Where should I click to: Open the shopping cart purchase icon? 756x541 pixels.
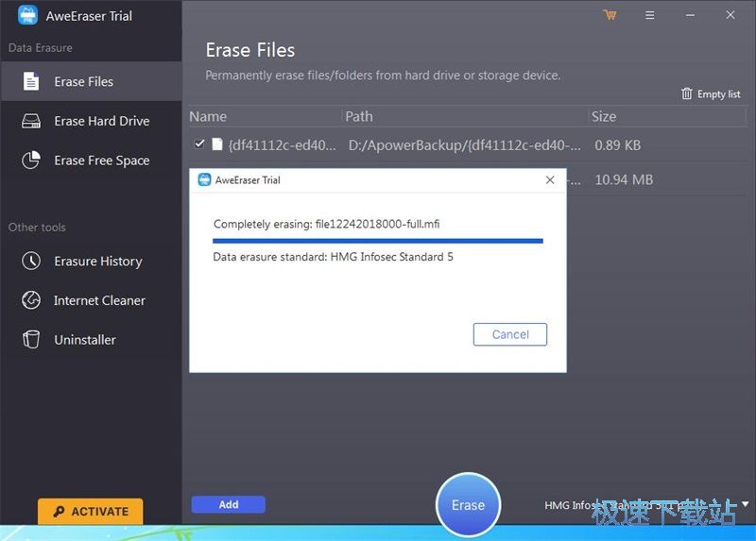610,15
